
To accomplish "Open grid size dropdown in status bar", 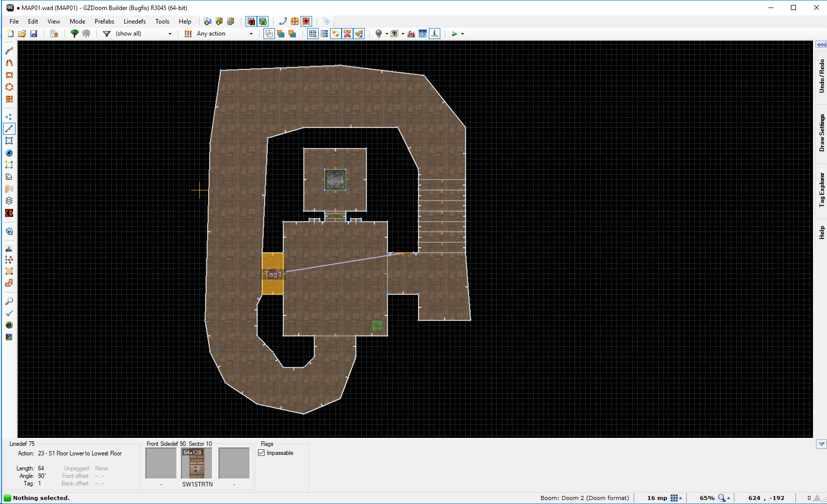I will [x=676, y=498].
